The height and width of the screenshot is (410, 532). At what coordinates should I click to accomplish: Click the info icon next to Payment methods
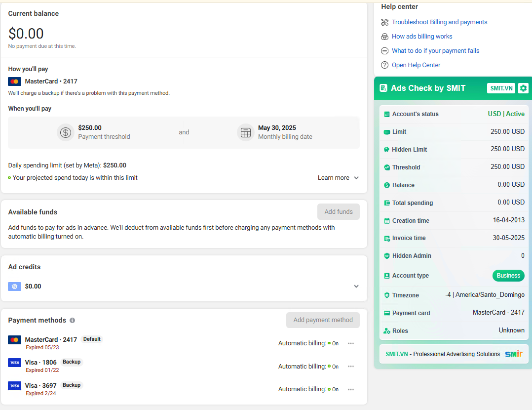(72, 320)
